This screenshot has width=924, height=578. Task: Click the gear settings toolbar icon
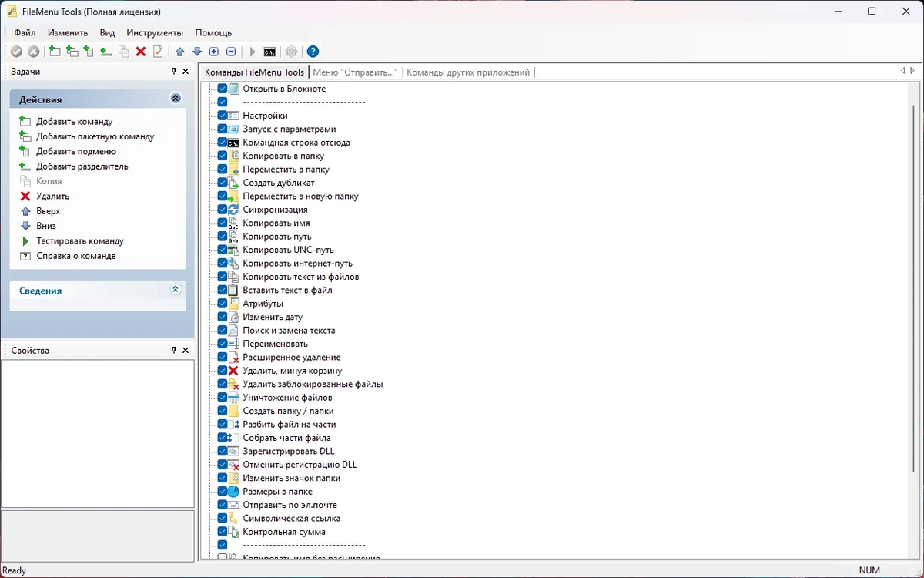[291, 52]
